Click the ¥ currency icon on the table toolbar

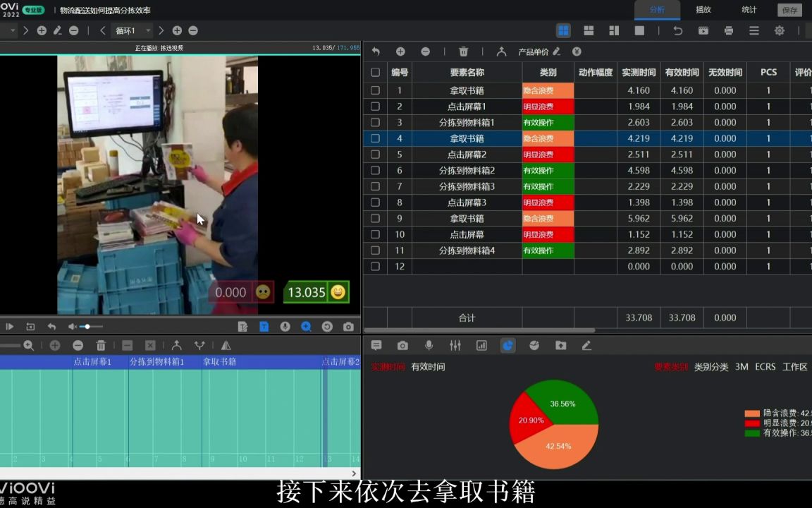pyautogui.click(x=576, y=52)
